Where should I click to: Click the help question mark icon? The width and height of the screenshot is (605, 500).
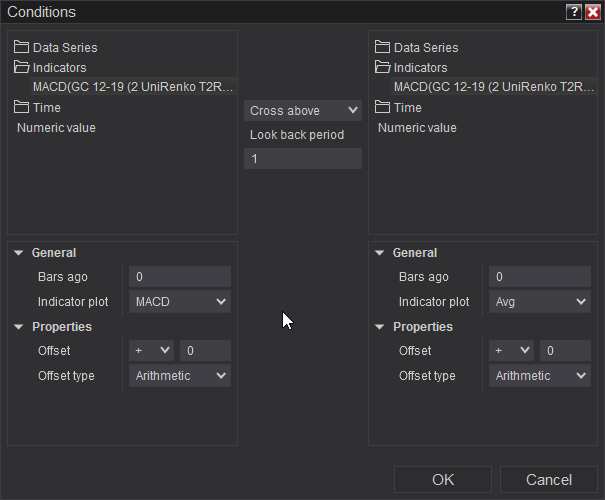click(573, 12)
